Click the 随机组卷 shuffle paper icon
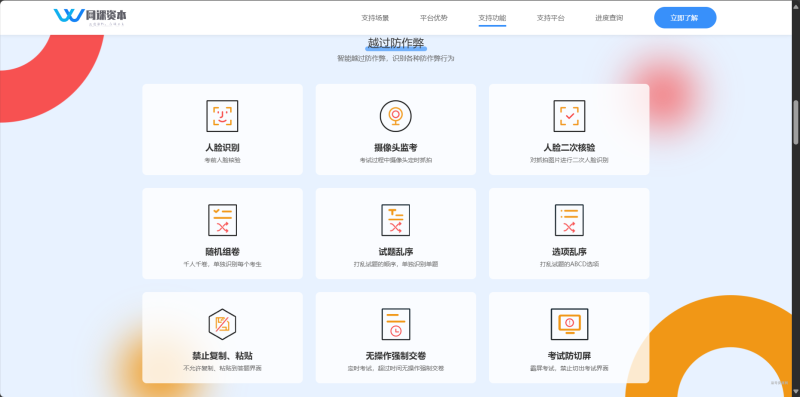The height and width of the screenshot is (397, 800). pyautogui.click(x=222, y=220)
